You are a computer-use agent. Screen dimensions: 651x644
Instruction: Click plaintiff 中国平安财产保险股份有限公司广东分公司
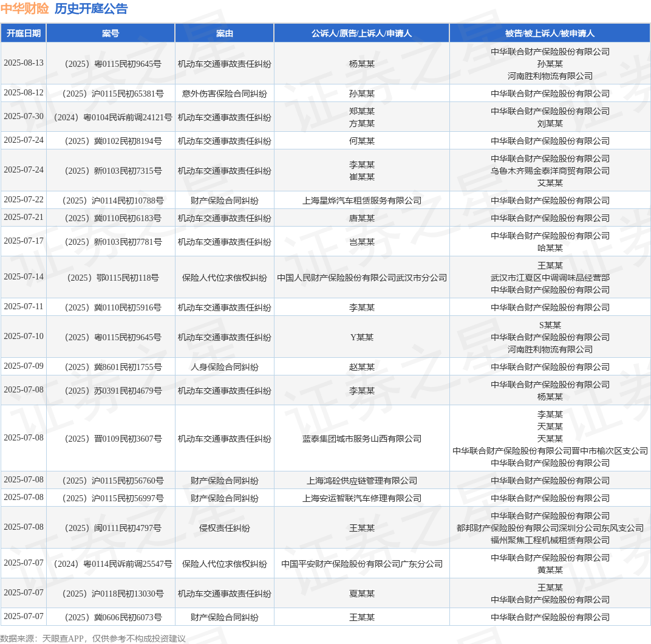pyautogui.click(x=361, y=564)
